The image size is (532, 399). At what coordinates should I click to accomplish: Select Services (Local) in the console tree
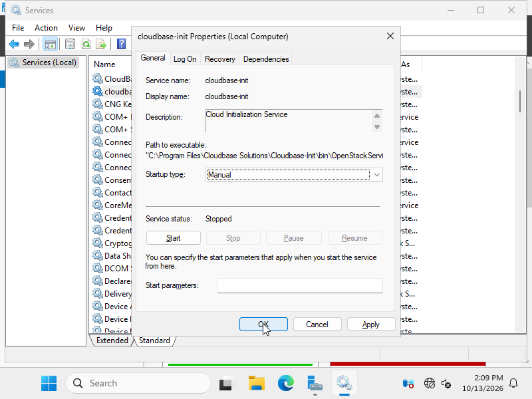tap(43, 63)
